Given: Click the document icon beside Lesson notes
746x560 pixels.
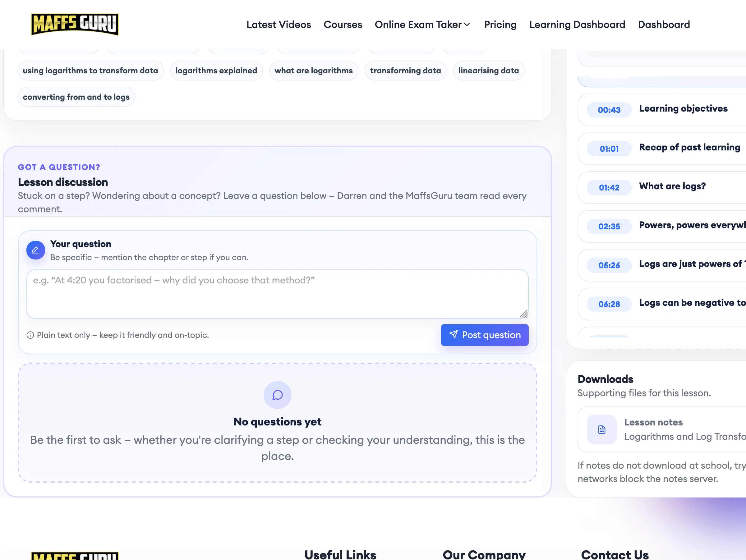Looking at the screenshot, I should (602, 429).
